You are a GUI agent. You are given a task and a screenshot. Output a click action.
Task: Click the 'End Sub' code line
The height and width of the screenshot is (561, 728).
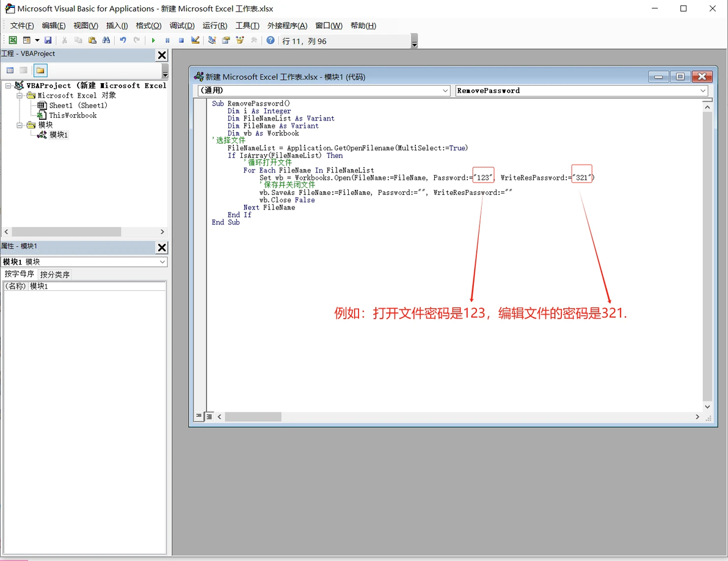225,222
